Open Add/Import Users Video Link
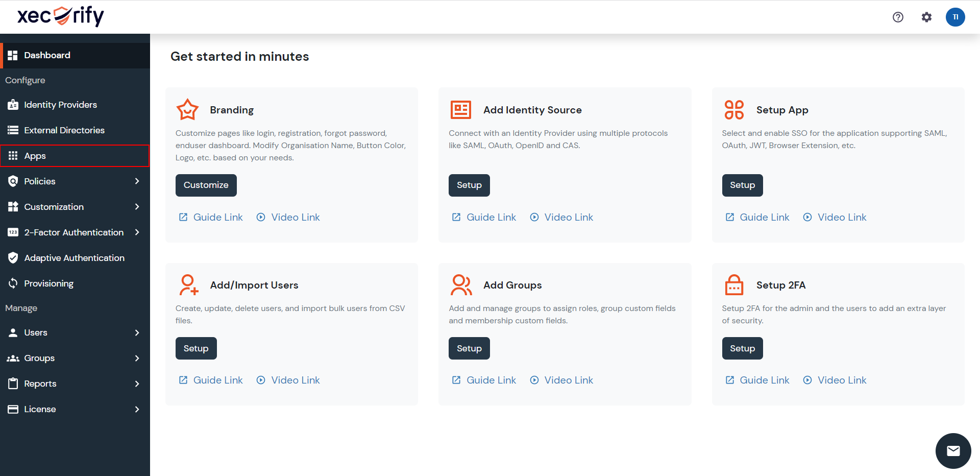 click(x=288, y=380)
